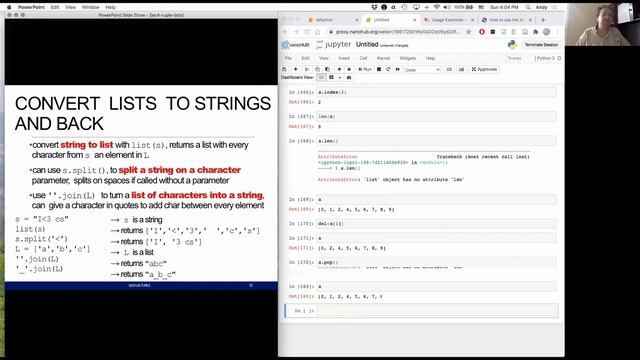Click the browser address bar
The height and width of the screenshot is (360, 640).
pyautogui.click(x=398, y=32)
